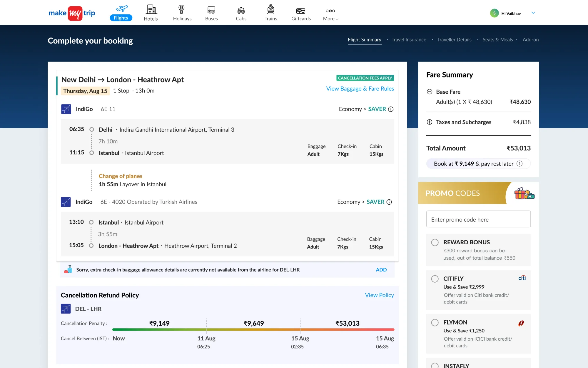Open the Hi Vaibhav account dropdown arrow
This screenshot has height=368, width=588.
[533, 13]
